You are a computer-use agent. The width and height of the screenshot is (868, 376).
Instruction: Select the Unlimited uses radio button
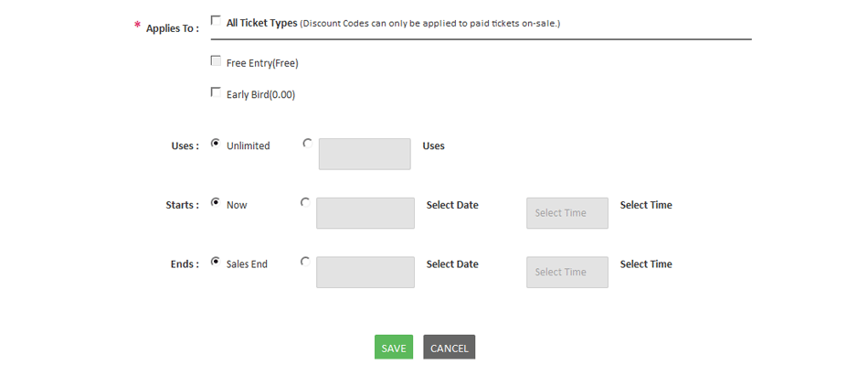(216, 144)
